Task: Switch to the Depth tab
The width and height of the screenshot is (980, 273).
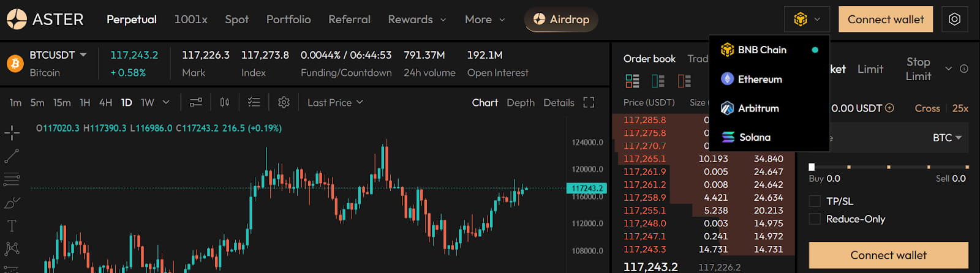Action: click(521, 102)
